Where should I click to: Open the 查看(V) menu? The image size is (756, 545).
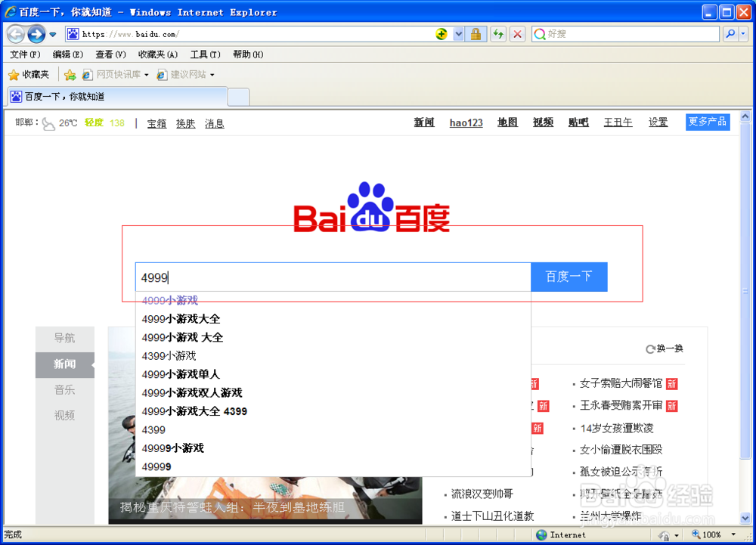pos(110,54)
